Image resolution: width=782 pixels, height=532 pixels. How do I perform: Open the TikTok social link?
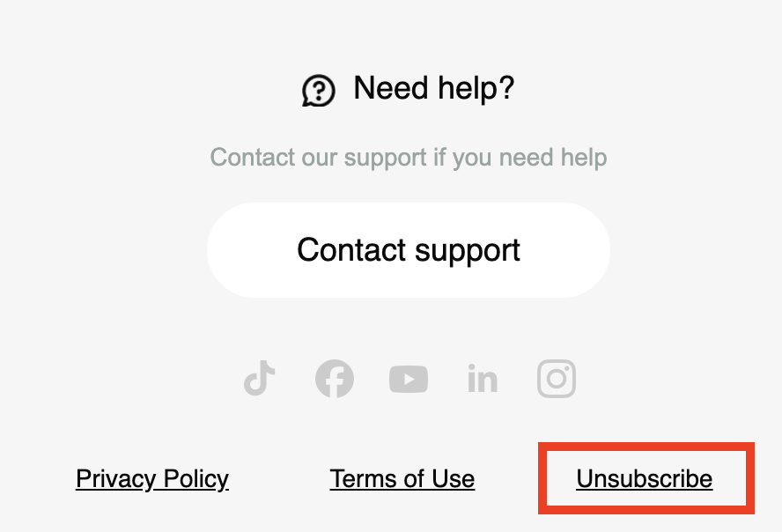260,380
